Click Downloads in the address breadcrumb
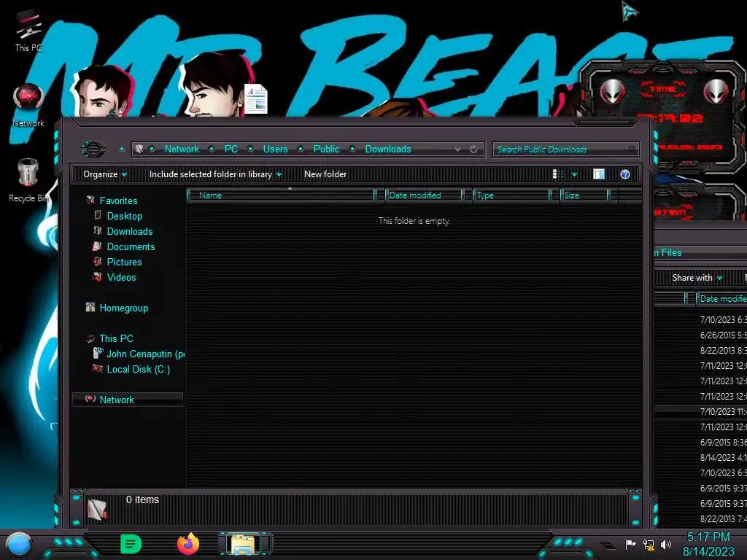Screen dimensions: 747x560 388,149
